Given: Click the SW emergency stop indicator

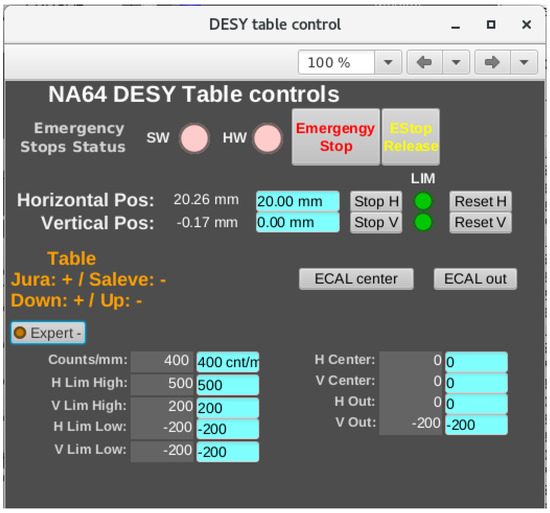Looking at the screenshot, I should pyautogui.click(x=194, y=138).
